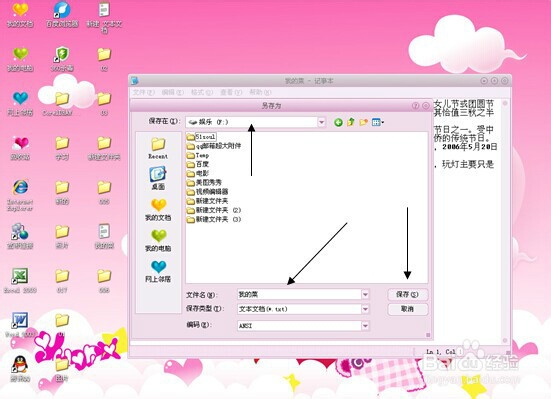Open the 帮助 (Help) menu in Notepad
The width and height of the screenshot is (551, 399).
click(260, 92)
